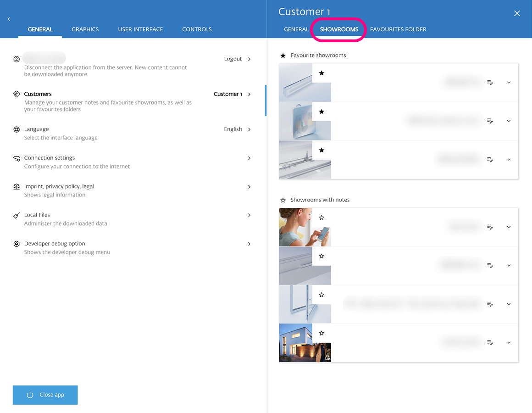
Task: Click the scales icon beside Imprint, privacy policy, legal
Action: pyautogui.click(x=17, y=187)
